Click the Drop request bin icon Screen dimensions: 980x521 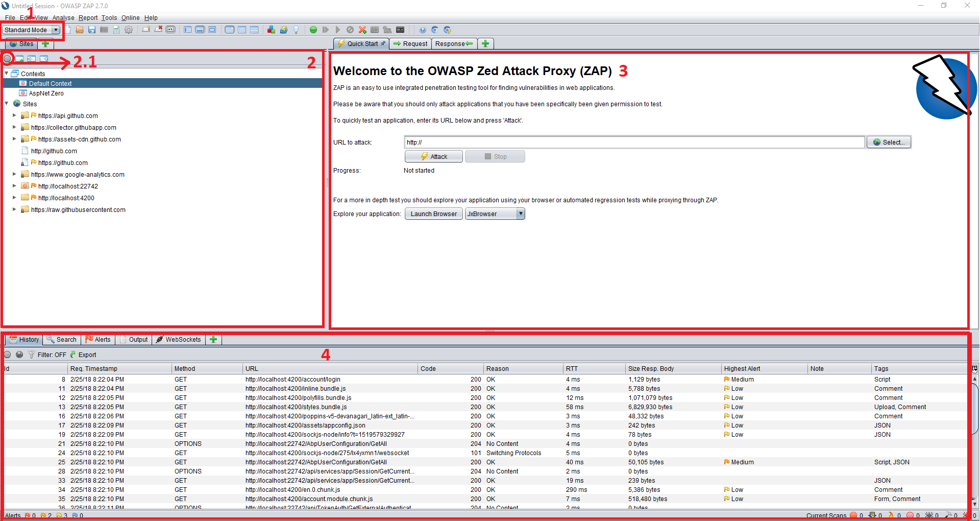pyautogui.click(x=350, y=30)
